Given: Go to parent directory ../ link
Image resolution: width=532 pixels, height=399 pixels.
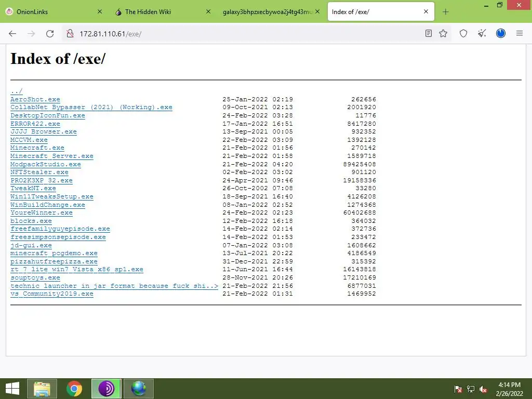Looking at the screenshot, I should click(16, 91).
